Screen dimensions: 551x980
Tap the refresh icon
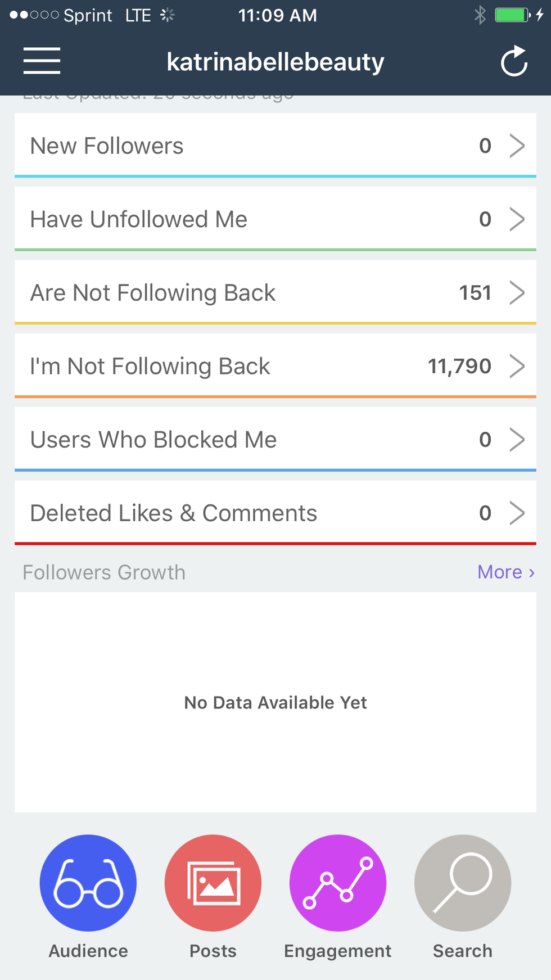point(514,61)
